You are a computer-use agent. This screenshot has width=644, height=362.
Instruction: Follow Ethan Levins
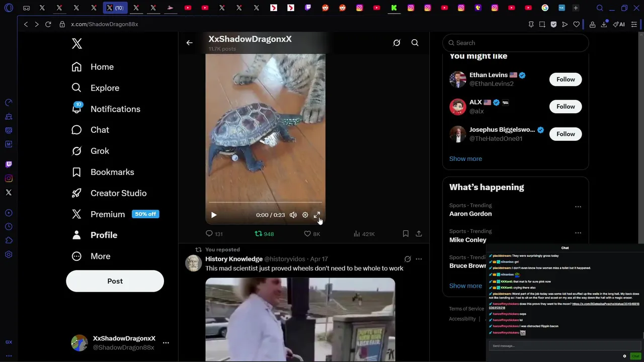tap(566, 79)
